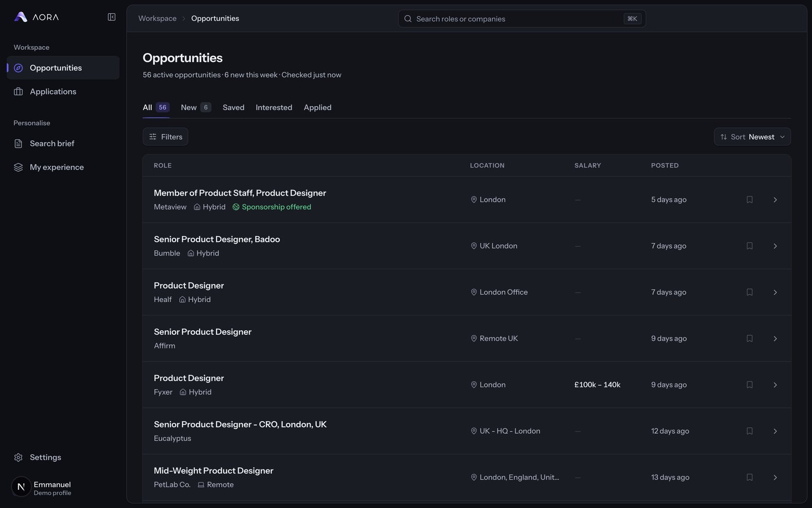
Task: Click the My experience layers icon
Action: pos(18,167)
